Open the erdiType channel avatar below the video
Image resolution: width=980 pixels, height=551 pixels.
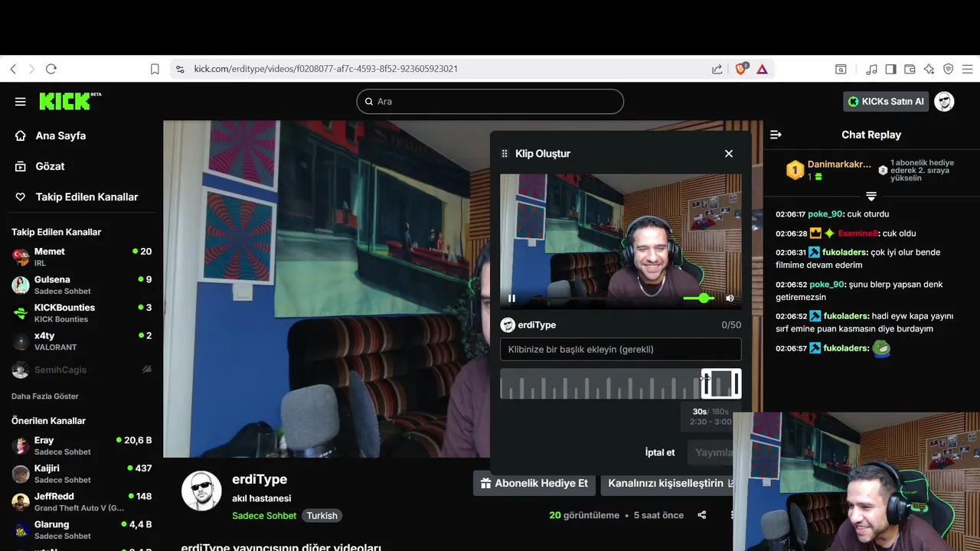[201, 491]
